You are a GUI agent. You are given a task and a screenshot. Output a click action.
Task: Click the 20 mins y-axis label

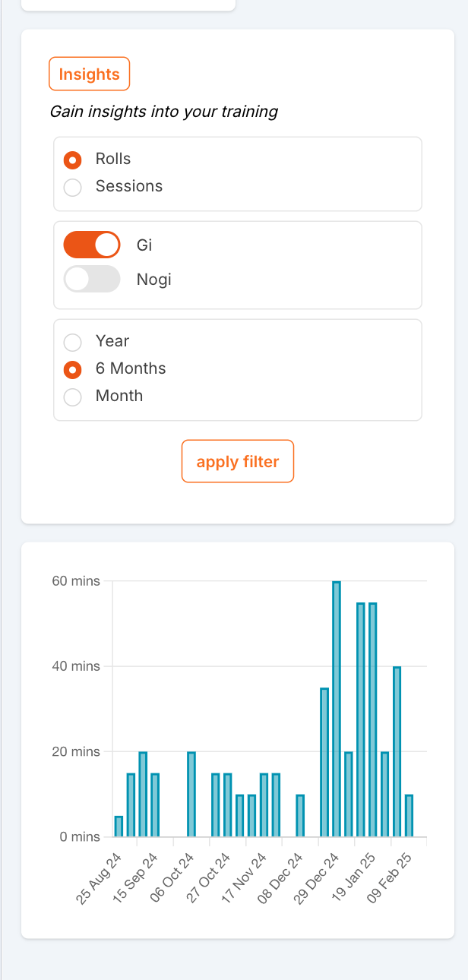pos(76,751)
